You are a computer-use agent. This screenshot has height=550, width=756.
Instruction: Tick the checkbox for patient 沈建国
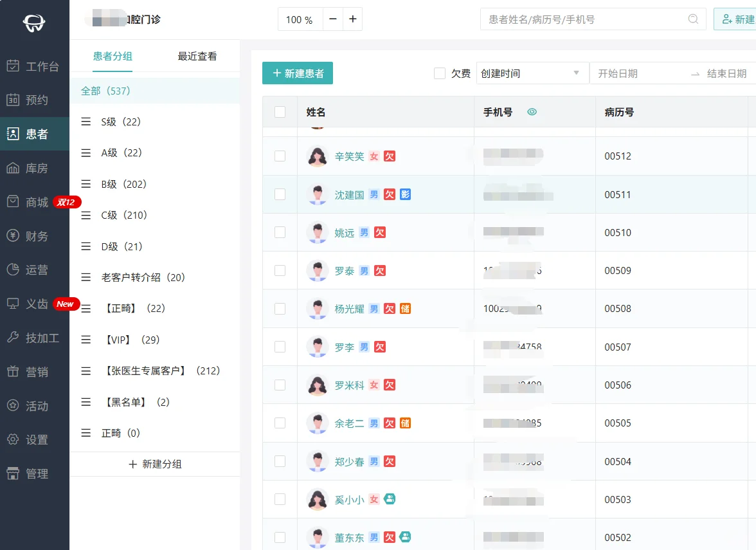point(280,194)
